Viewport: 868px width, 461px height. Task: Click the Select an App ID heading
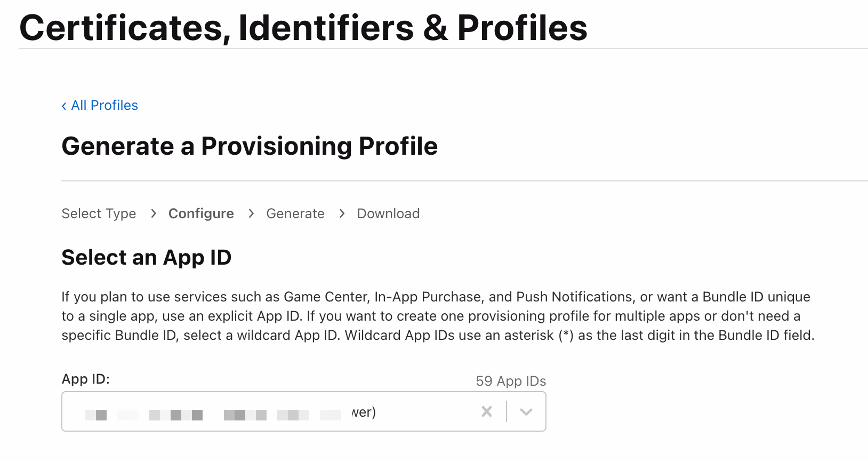[147, 258]
